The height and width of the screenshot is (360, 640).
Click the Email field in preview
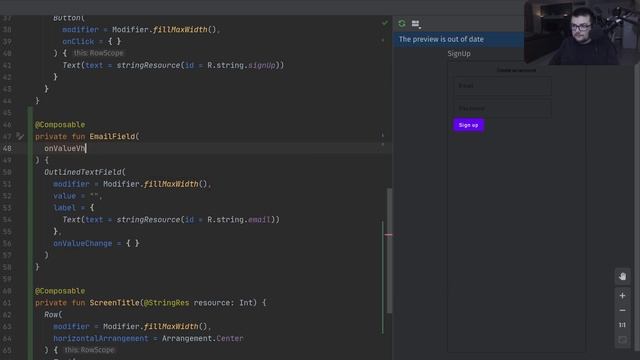point(503,86)
